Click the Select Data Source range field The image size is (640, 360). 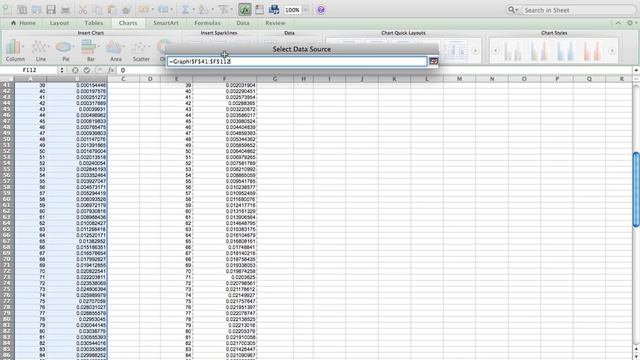[297, 61]
